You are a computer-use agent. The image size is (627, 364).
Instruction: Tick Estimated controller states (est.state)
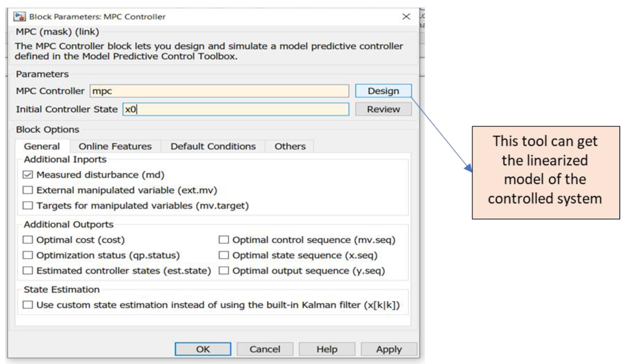(x=28, y=271)
